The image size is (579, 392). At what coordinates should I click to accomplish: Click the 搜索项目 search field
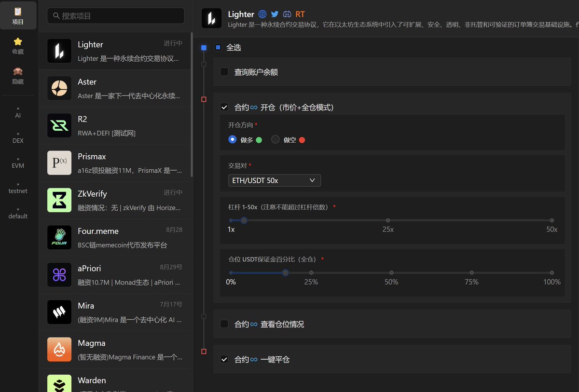pos(116,16)
